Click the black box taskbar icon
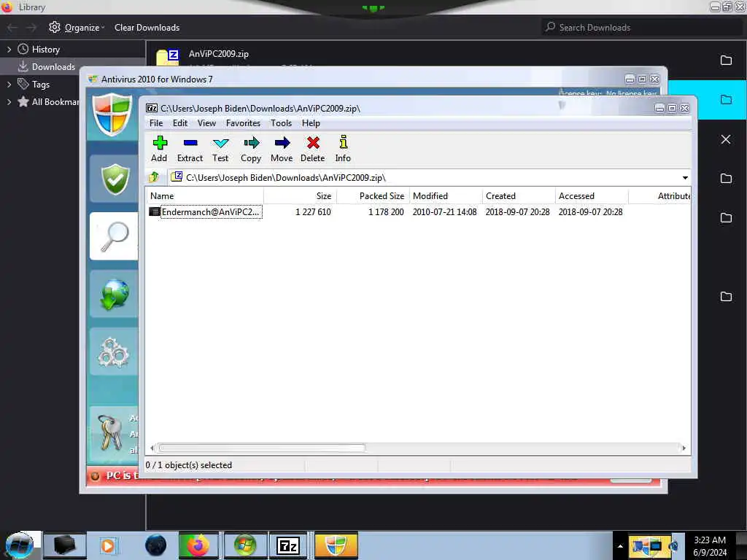The image size is (747, 560). pos(64,545)
